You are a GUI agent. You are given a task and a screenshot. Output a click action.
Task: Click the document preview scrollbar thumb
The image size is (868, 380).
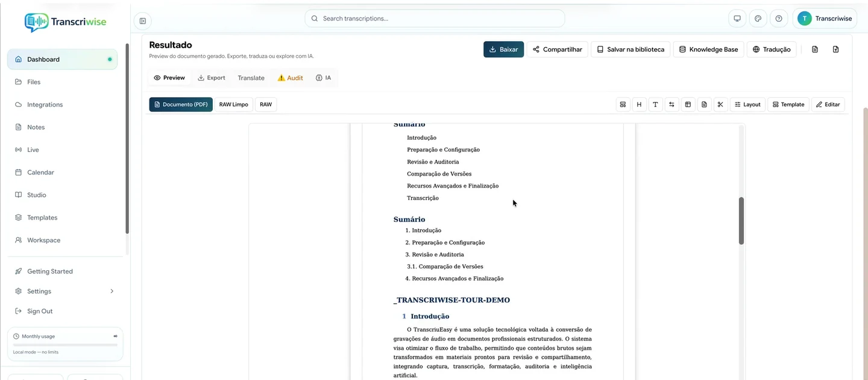pos(741,221)
